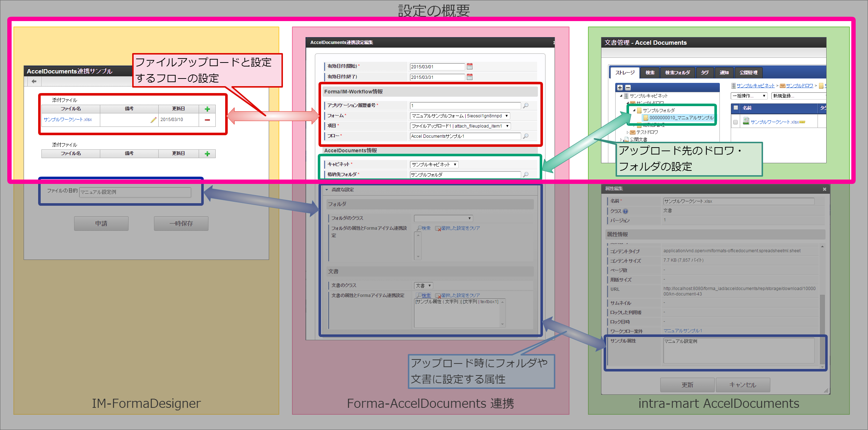The width and height of the screenshot is (868, 430).
Task: Open the calendar picker for 有効日付(開始)
Action: pos(470,66)
